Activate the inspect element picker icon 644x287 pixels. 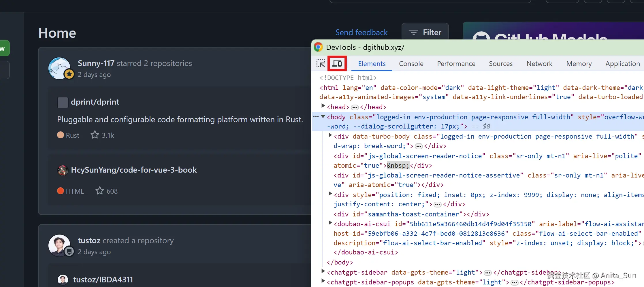point(321,63)
